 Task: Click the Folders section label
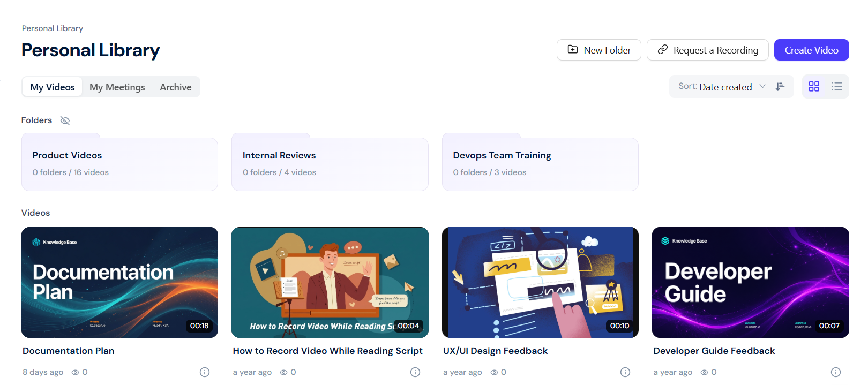click(x=36, y=120)
